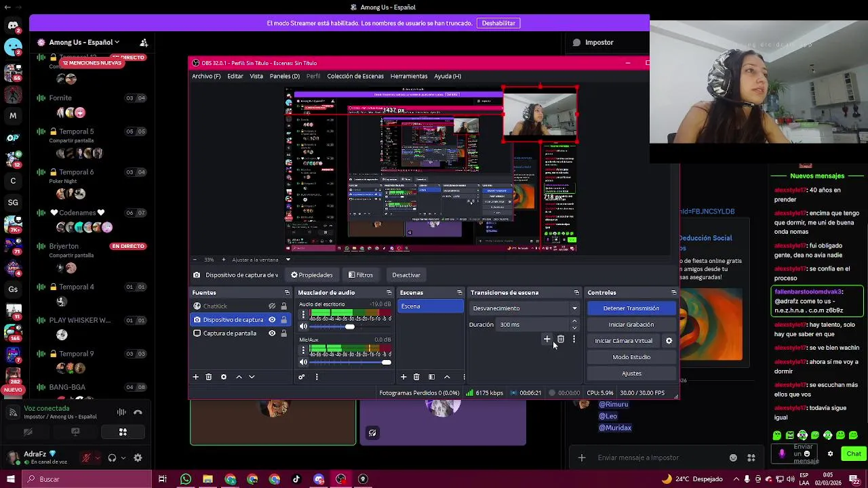Adjust Audio del escritorio volume slider
Image resolution: width=868 pixels, height=488 pixels.
coord(351,327)
